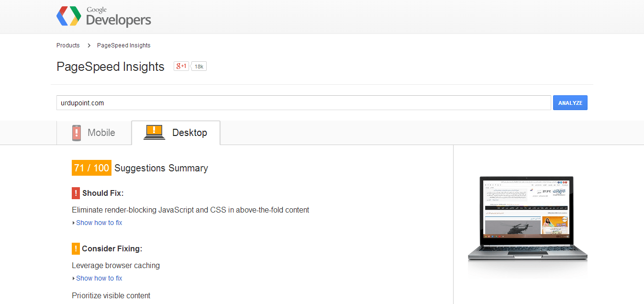Click the disclosure triangle before first Show how to fix
The width and height of the screenshot is (644, 304).
pyautogui.click(x=74, y=222)
